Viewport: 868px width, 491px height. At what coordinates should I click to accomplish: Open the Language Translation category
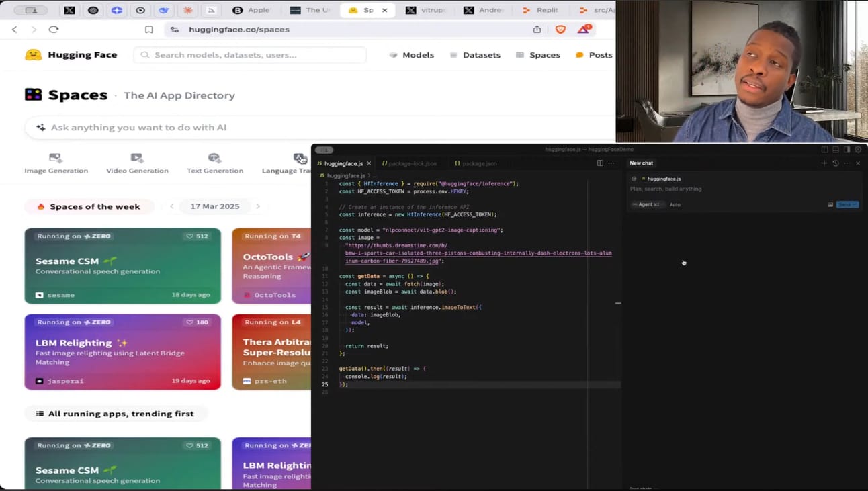(287, 163)
